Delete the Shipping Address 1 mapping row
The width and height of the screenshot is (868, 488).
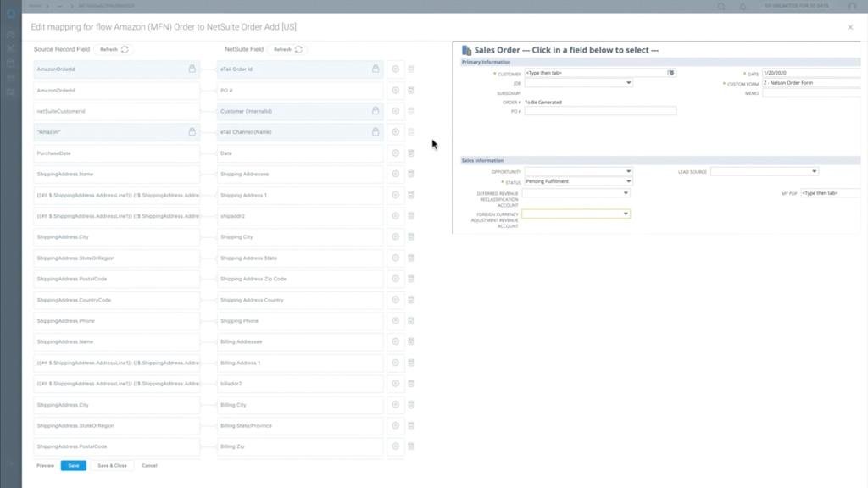(411, 195)
